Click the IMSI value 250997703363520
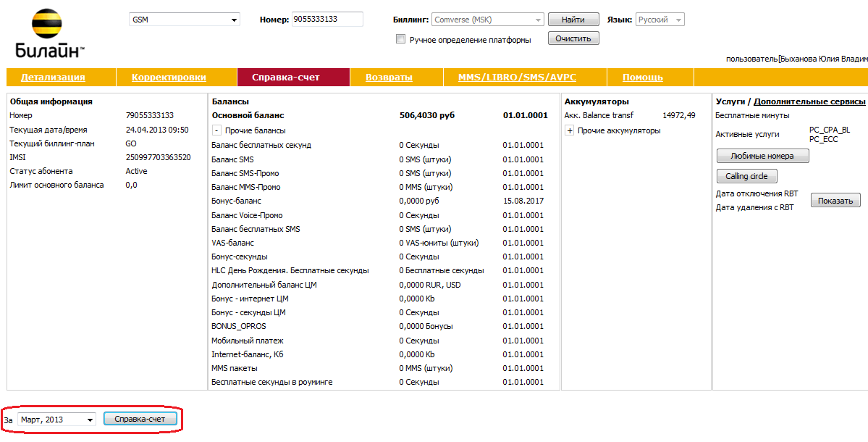 pyautogui.click(x=158, y=157)
